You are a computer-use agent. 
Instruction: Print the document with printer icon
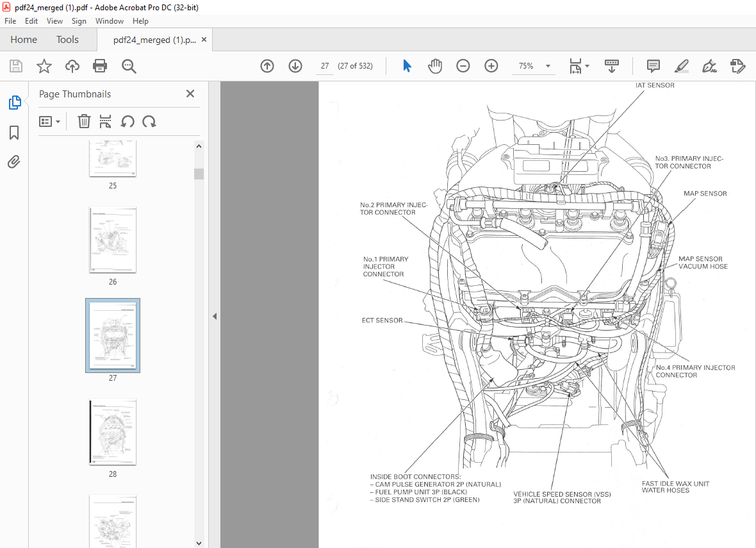tap(100, 66)
